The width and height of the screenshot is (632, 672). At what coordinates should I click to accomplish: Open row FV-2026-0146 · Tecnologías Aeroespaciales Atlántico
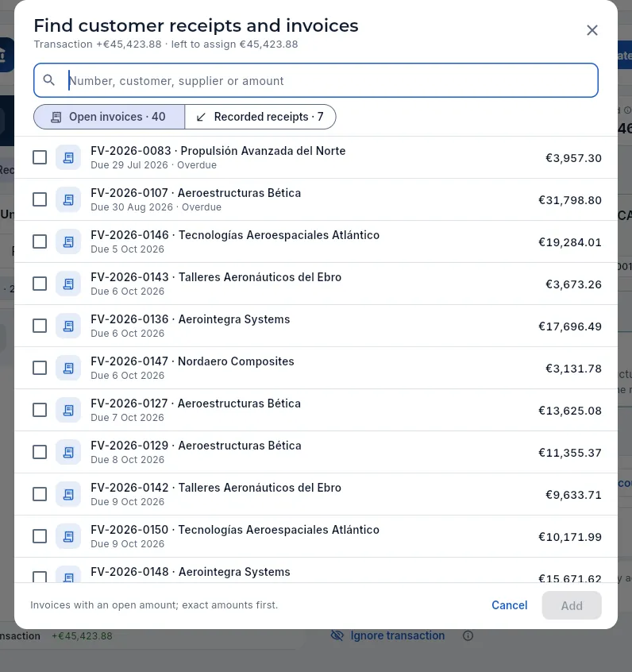click(x=316, y=241)
